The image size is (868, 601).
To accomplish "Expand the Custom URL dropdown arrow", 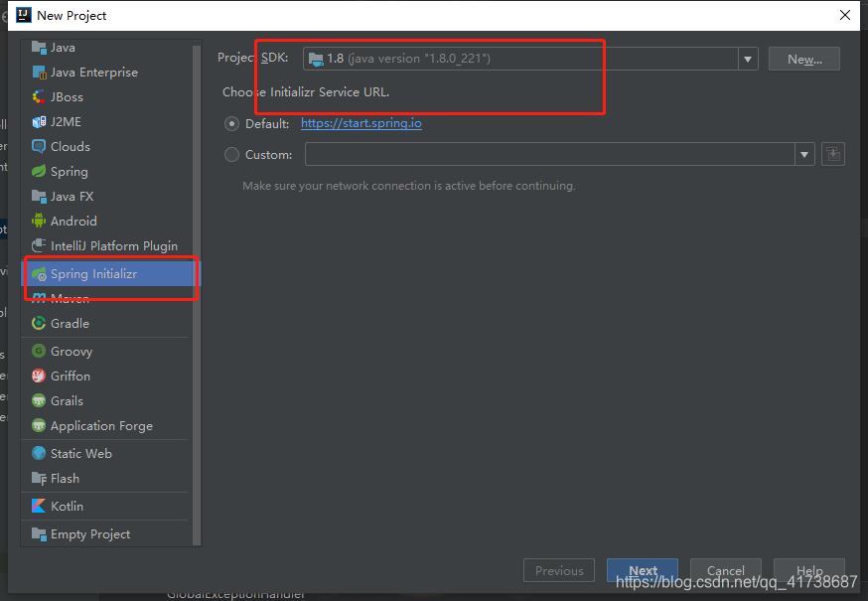I will coord(804,155).
